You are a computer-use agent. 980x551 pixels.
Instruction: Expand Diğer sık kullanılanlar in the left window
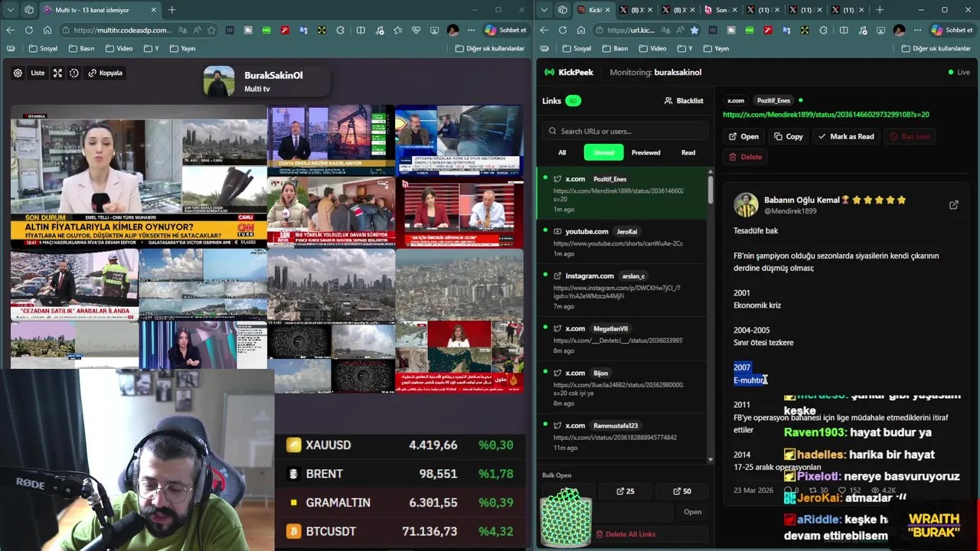(x=489, y=48)
